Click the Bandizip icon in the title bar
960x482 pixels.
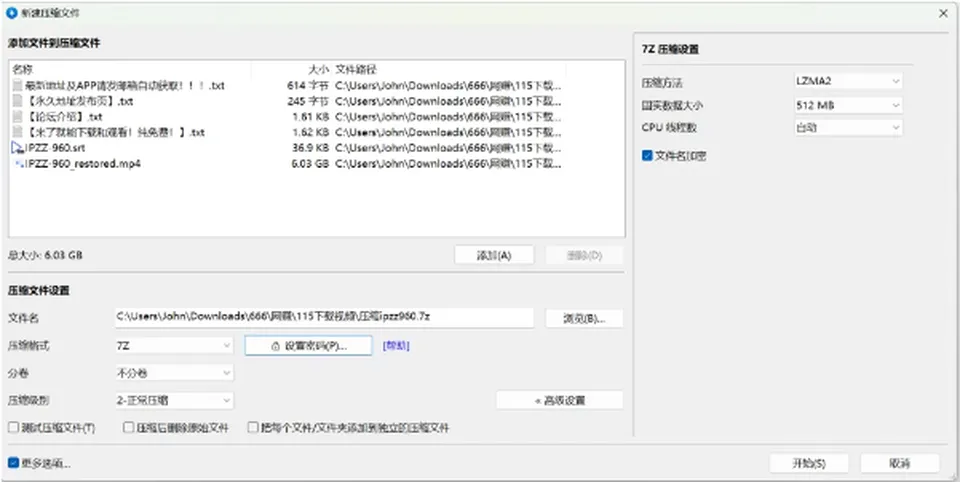(x=11, y=13)
